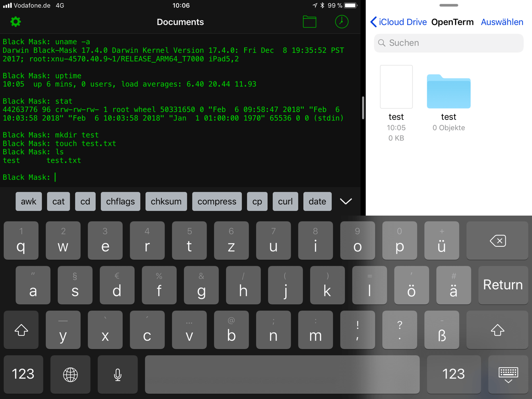The image size is (532, 399).
Task: Tap the globe keyboard language key
Action: (70, 374)
